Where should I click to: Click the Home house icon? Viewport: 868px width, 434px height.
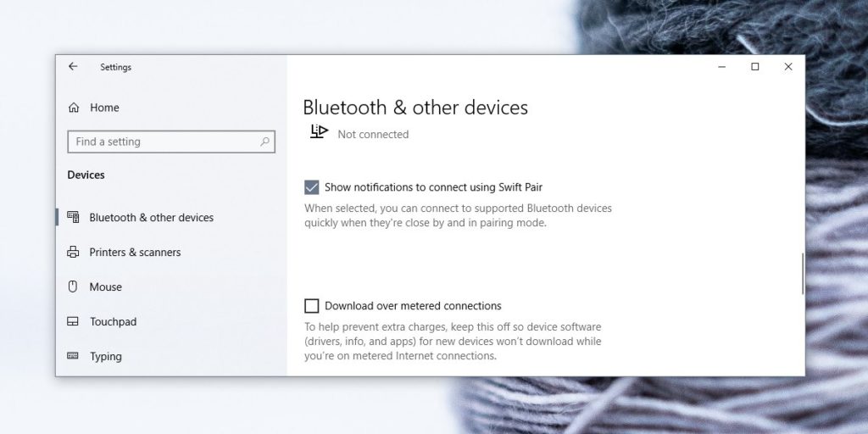pyautogui.click(x=74, y=108)
